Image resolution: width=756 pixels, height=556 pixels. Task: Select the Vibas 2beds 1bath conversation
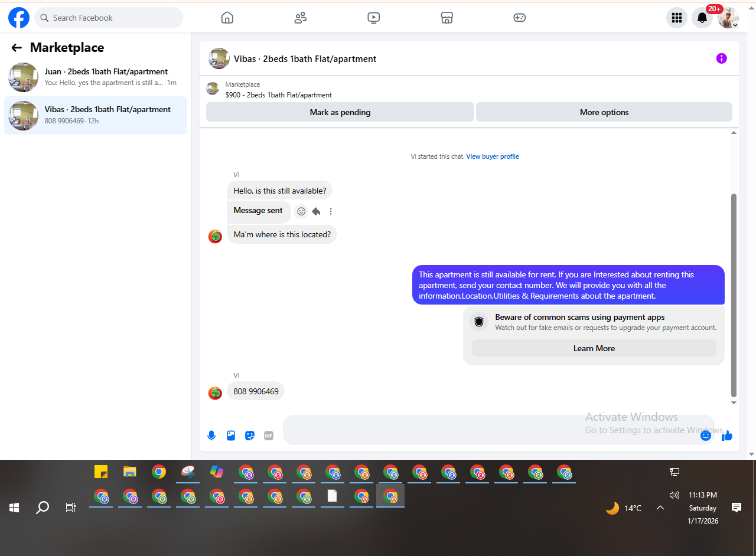coord(96,115)
